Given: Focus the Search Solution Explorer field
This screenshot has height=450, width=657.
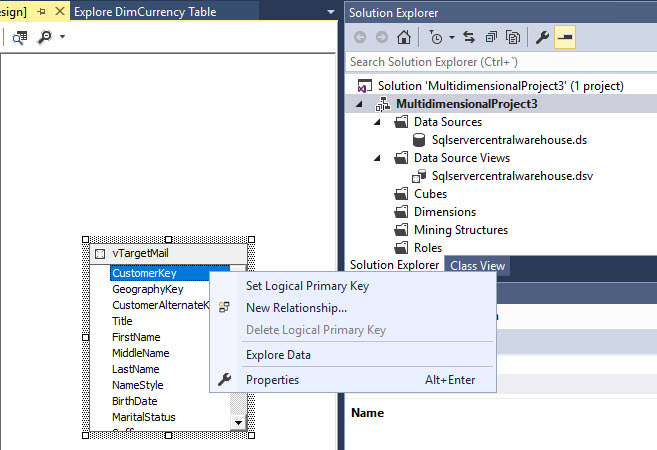Looking at the screenshot, I should 501,62.
